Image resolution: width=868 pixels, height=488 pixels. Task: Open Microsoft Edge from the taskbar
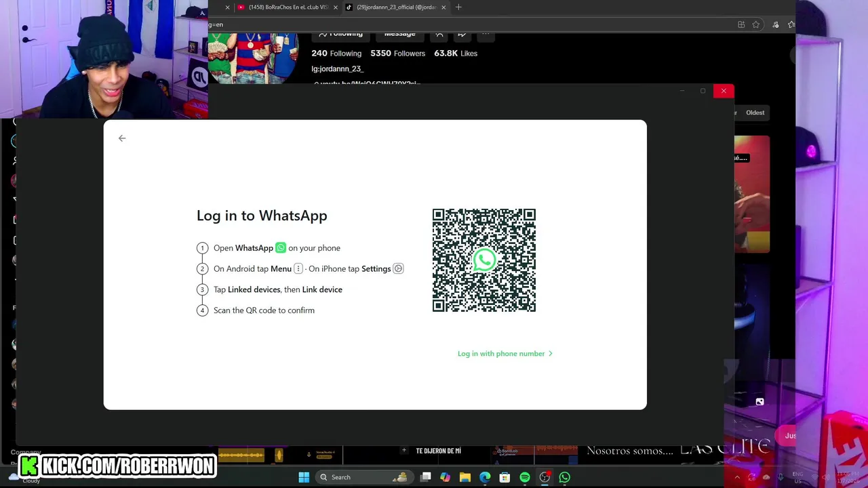[x=485, y=477]
